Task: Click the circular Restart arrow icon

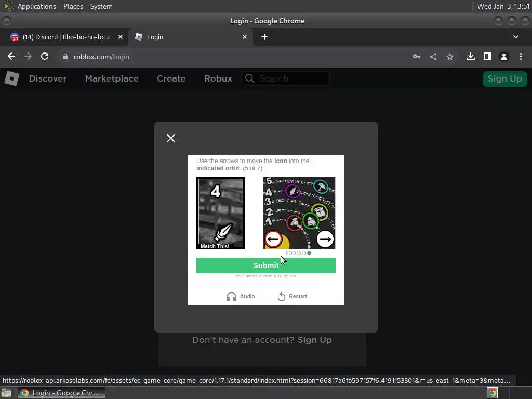Action: [282, 297]
